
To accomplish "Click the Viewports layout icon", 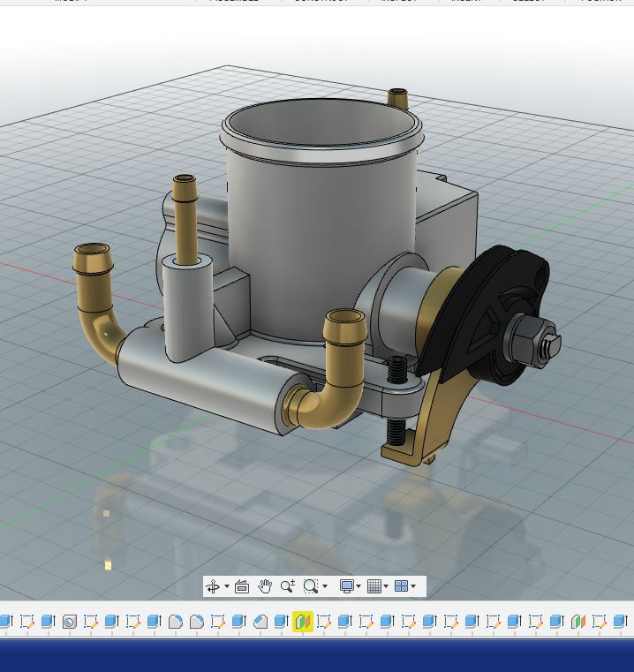I will [401, 585].
